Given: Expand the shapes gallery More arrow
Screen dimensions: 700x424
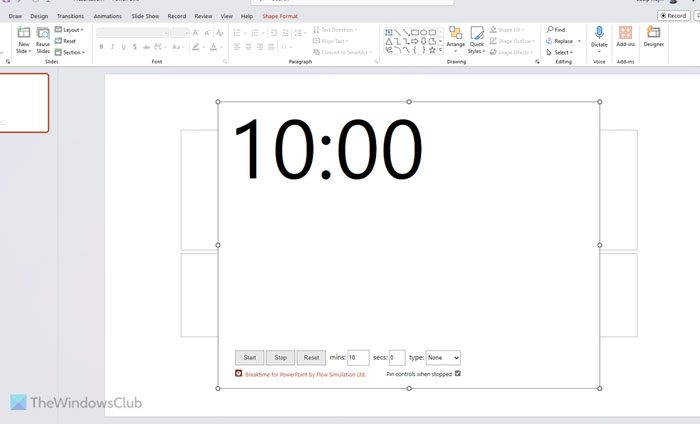Looking at the screenshot, I should pyautogui.click(x=441, y=50).
